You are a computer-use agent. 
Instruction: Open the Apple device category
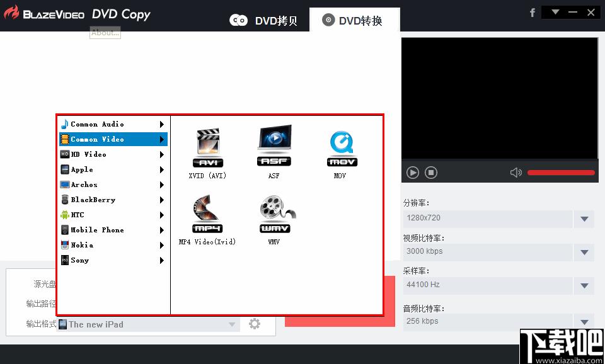[x=113, y=169]
